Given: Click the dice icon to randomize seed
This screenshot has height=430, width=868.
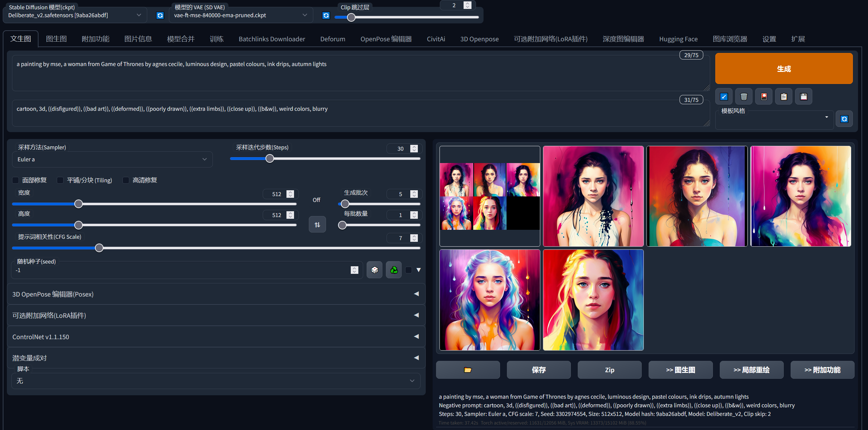Looking at the screenshot, I should [375, 270].
